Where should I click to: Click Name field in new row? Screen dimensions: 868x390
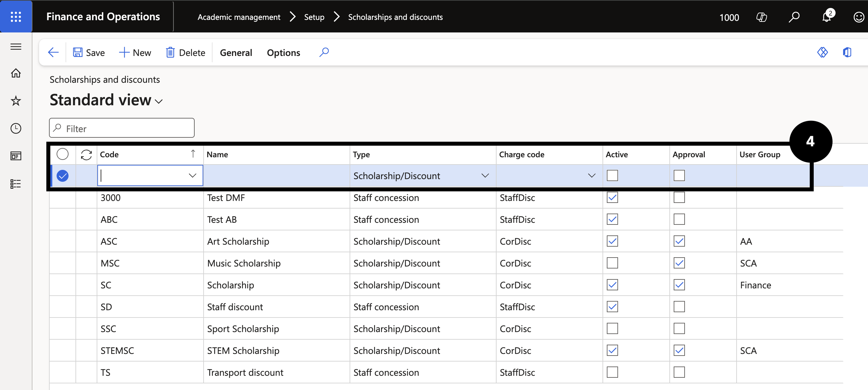click(276, 175)
